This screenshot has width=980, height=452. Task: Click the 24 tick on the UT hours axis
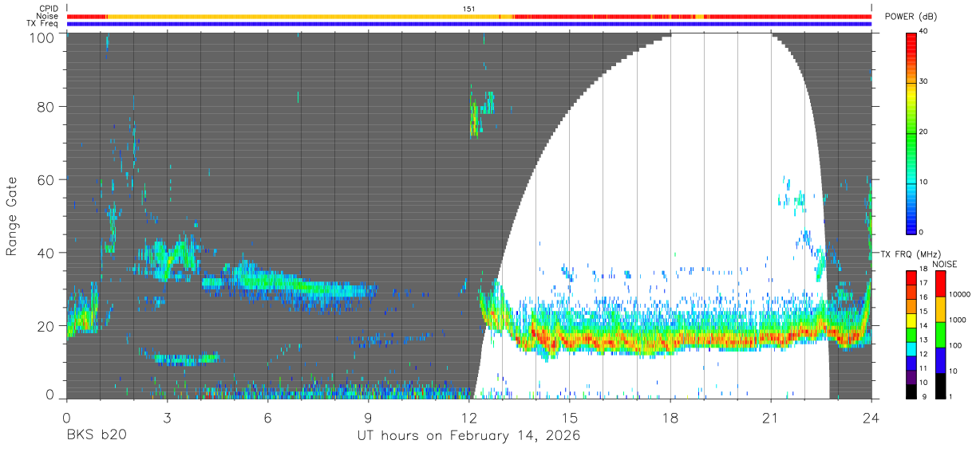(871, 418)
